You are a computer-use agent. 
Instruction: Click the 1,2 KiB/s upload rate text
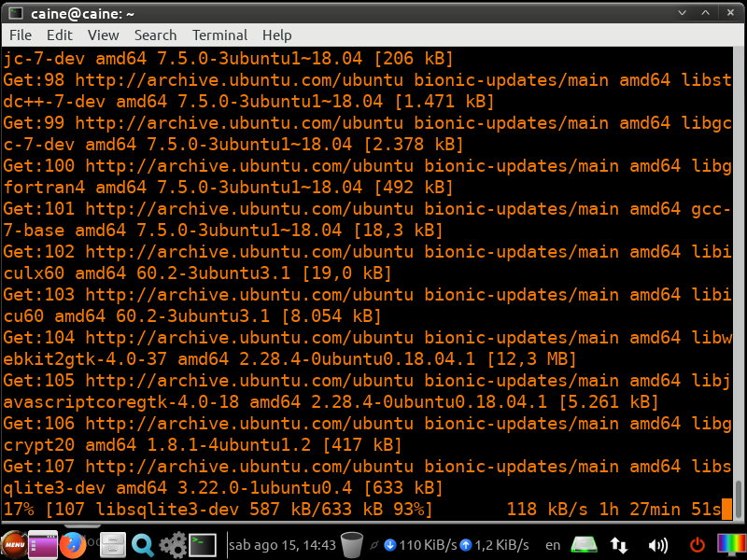[501, 545]
